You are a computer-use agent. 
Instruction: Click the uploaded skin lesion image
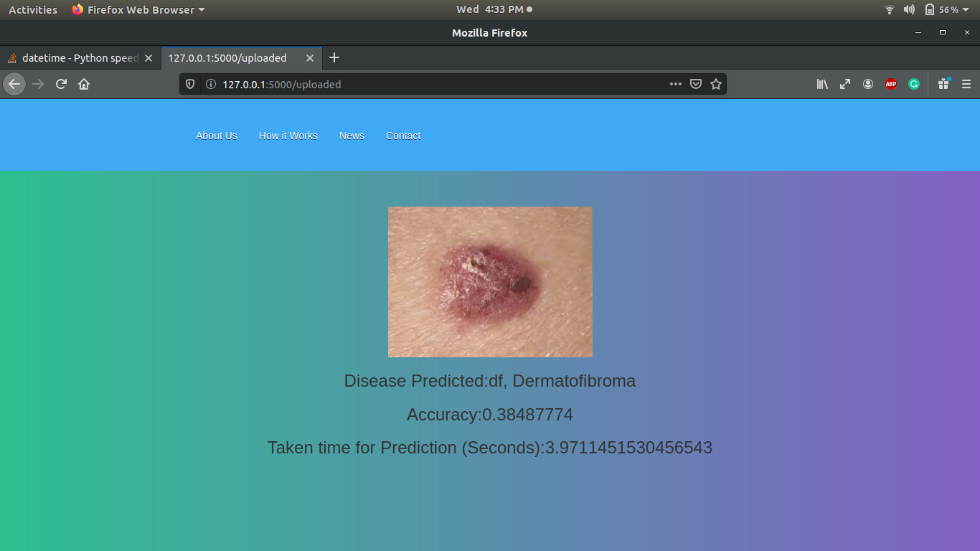pos(490,281)
